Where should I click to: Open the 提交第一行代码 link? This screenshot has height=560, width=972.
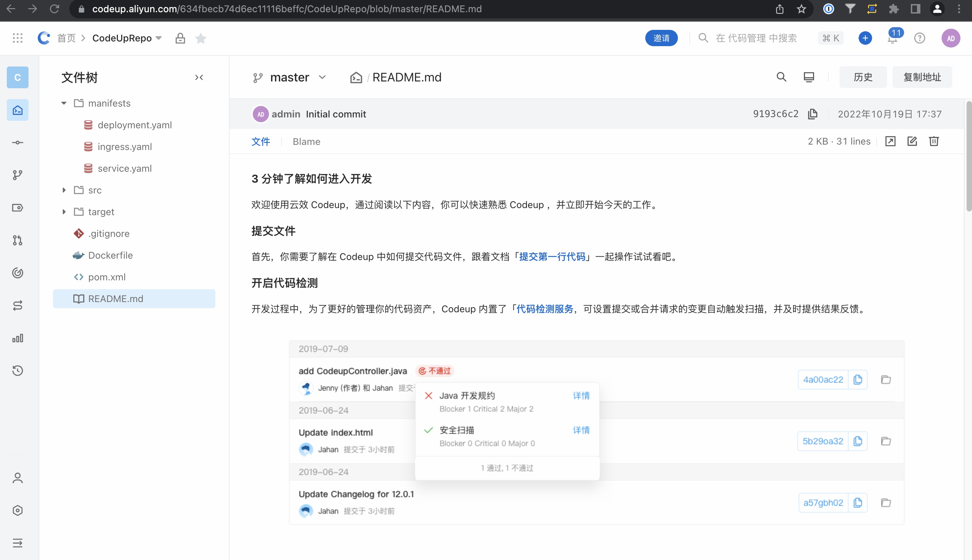[552, 257]
